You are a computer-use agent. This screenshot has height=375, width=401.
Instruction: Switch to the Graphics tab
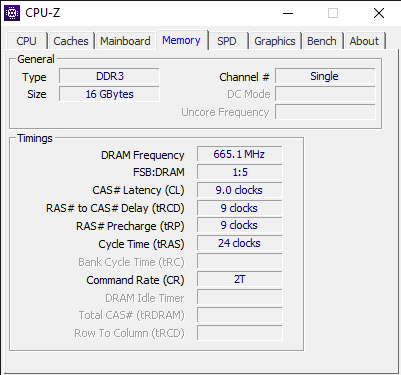click(275, 41)
